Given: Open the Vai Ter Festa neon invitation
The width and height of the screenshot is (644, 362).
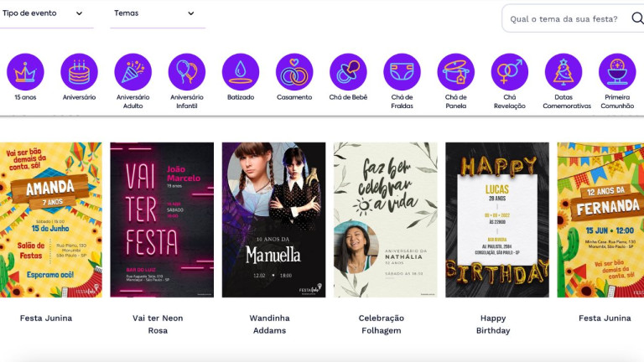Looking at the screenshot, I should pyautogui.click(x=162, y=220).
